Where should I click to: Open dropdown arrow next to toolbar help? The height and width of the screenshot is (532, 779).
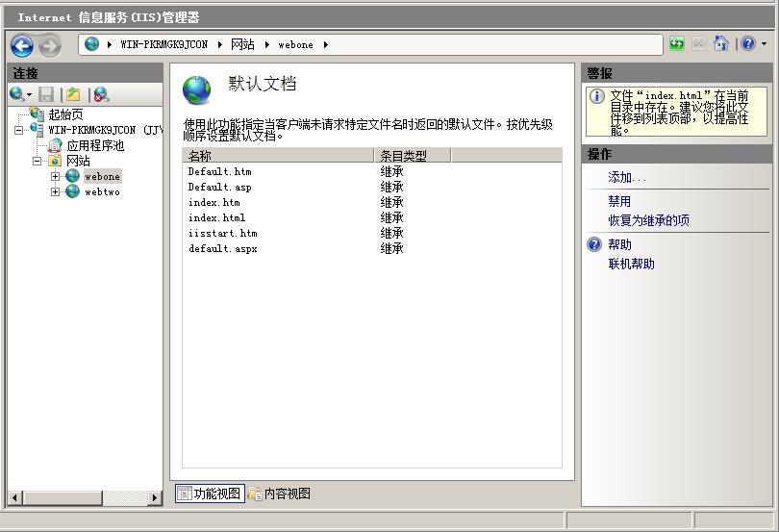coord(765,43)
